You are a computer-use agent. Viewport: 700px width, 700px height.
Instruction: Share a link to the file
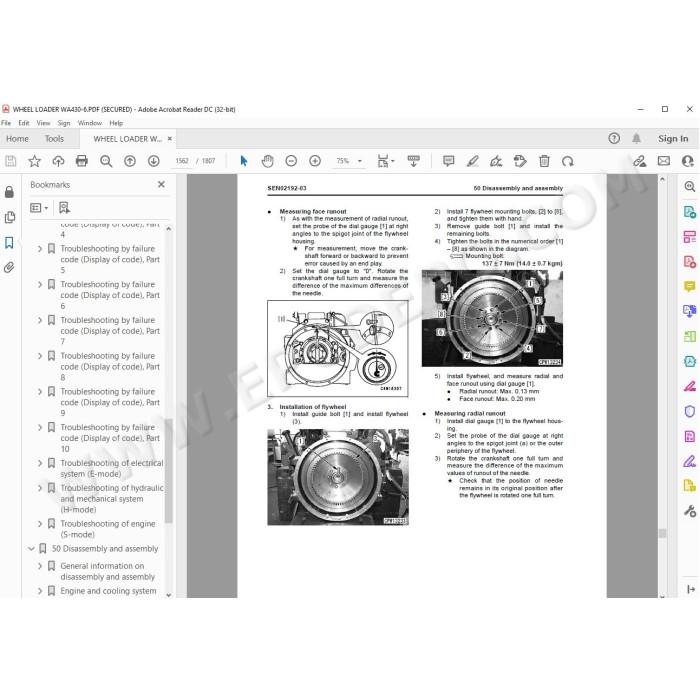click(640, 161)
